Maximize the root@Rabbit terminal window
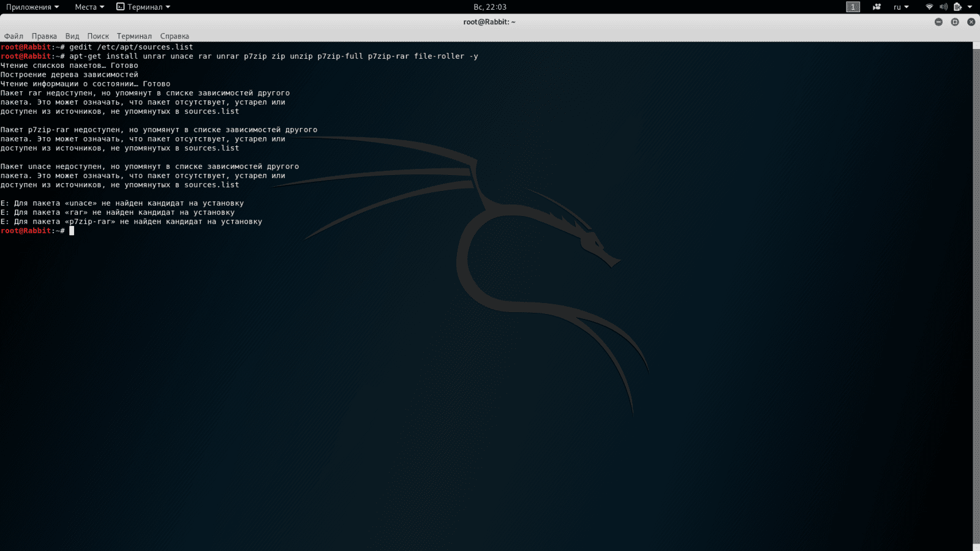Screen dimensions: 980x551 click(955, 22)
